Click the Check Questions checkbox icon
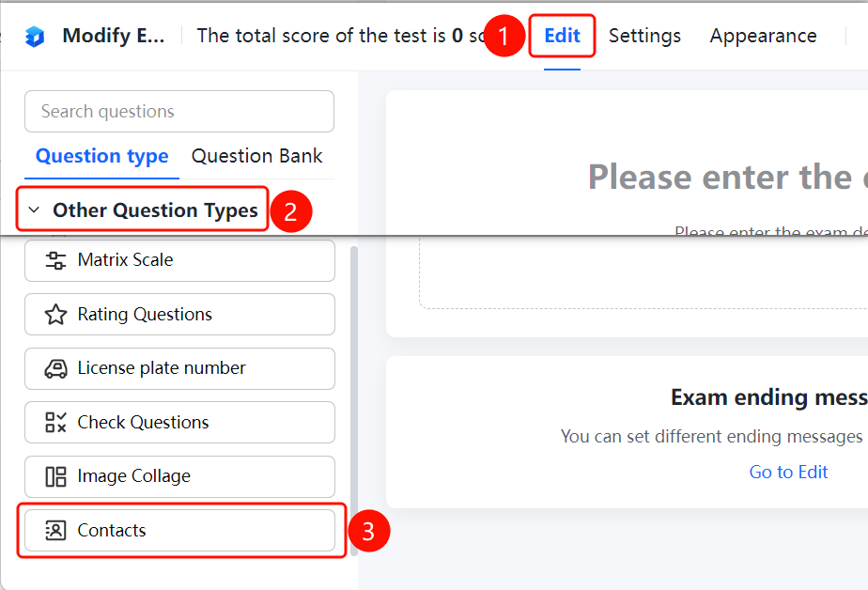The width and height of the screenshot is (868, 590). (x=55, y=422)
